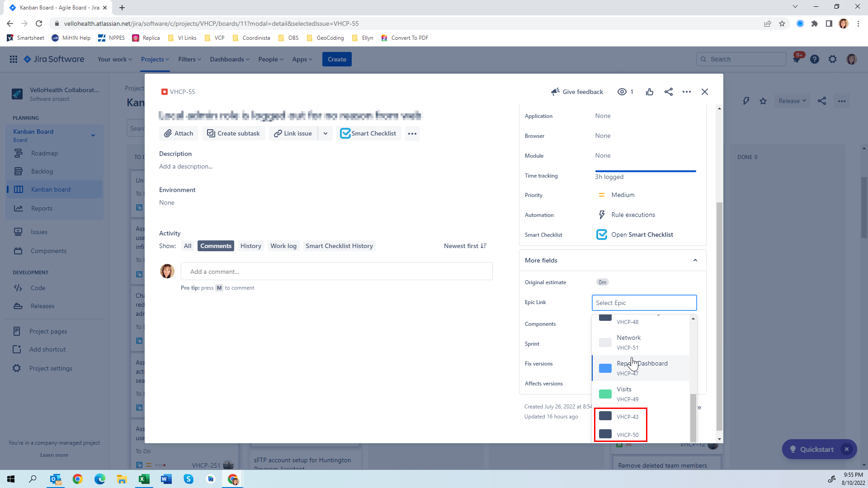Viewport: 868px width, 488px height.
Task: Switch to the History activity tab
Action: pos(251,246)
